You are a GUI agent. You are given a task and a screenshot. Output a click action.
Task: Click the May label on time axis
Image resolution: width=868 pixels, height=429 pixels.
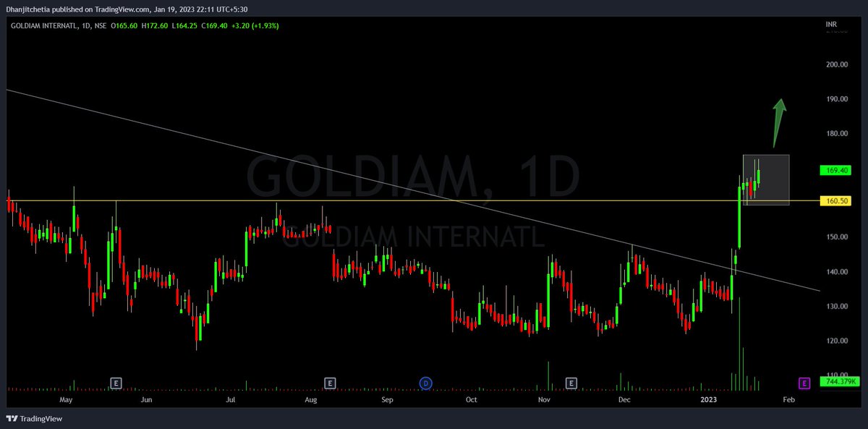(x=66, y=399)
